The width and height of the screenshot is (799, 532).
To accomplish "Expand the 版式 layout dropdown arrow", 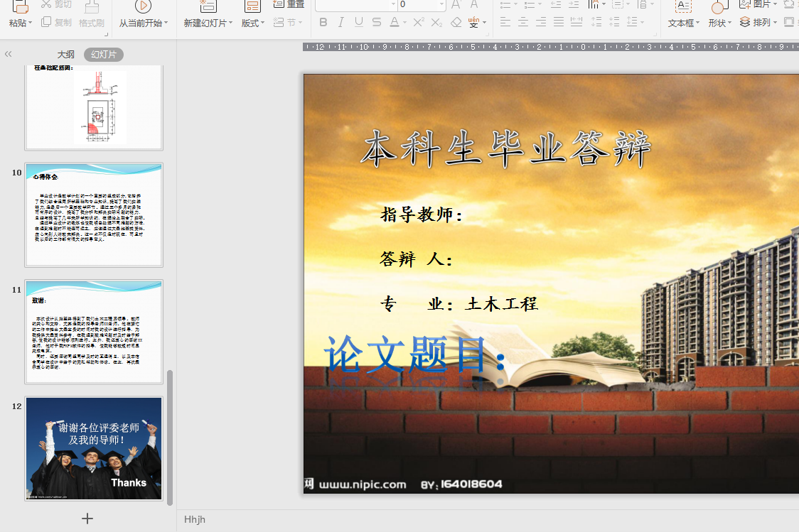I will (262, 23).
